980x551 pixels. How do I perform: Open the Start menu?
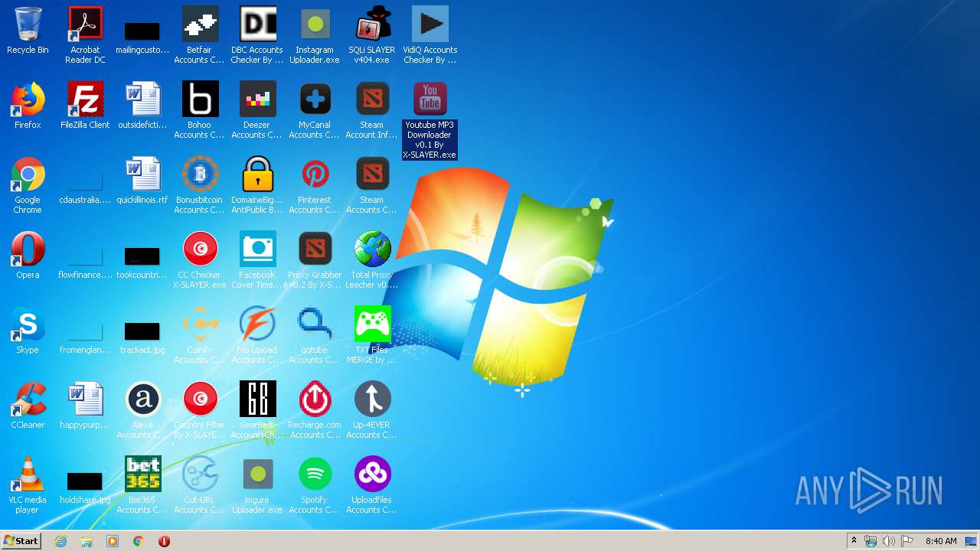21,541
